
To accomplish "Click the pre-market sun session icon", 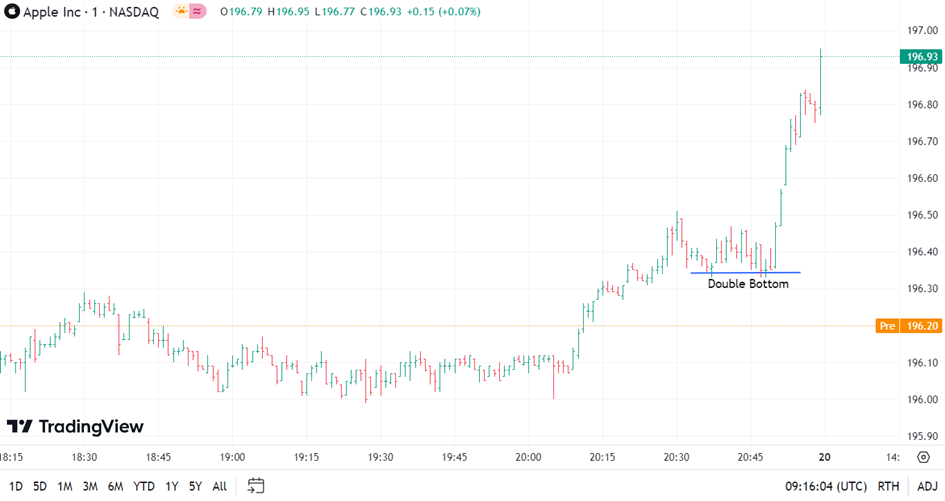I will (x=180, y=12).
